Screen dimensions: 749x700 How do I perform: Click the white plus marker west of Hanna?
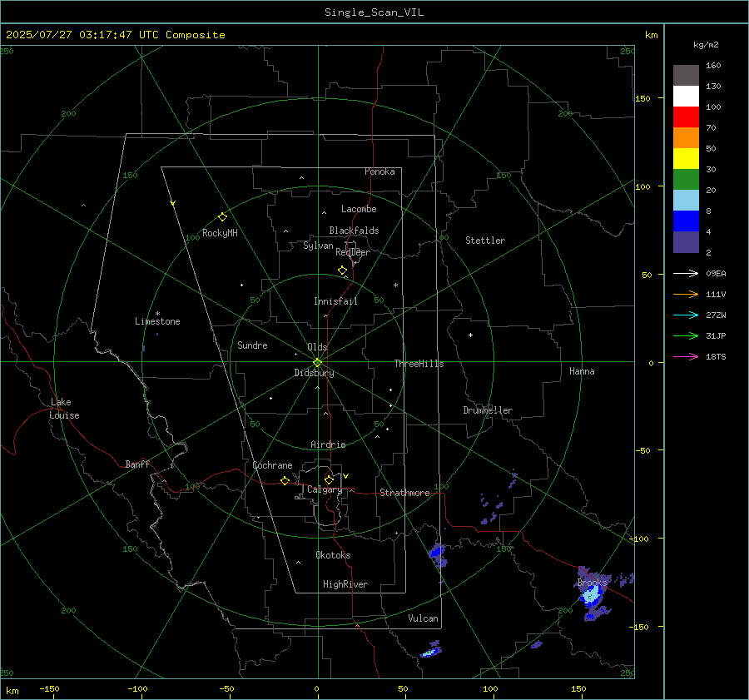pos(470,335)
